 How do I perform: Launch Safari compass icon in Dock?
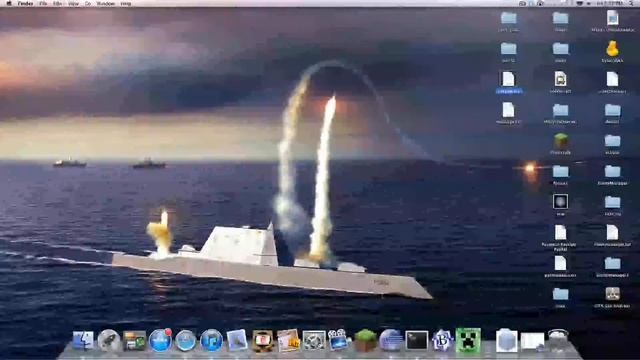point(185,341)
